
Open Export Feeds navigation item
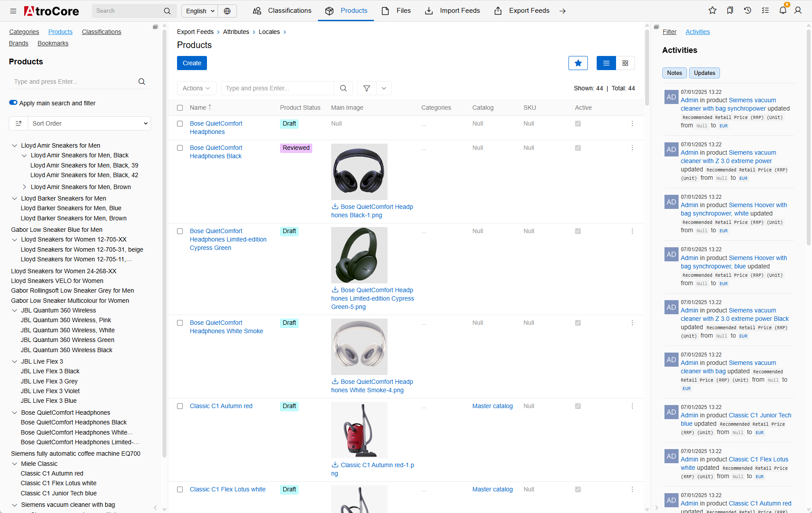[x=522, y=11]
